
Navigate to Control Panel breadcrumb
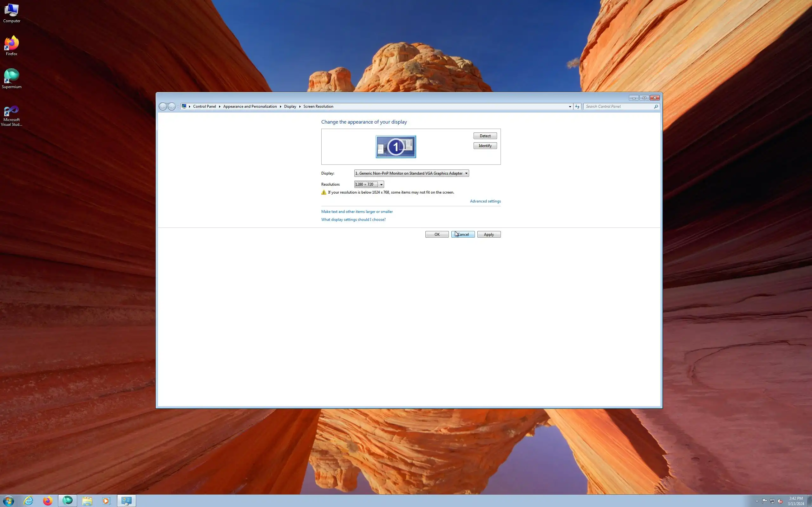click(x=204, y=106)
